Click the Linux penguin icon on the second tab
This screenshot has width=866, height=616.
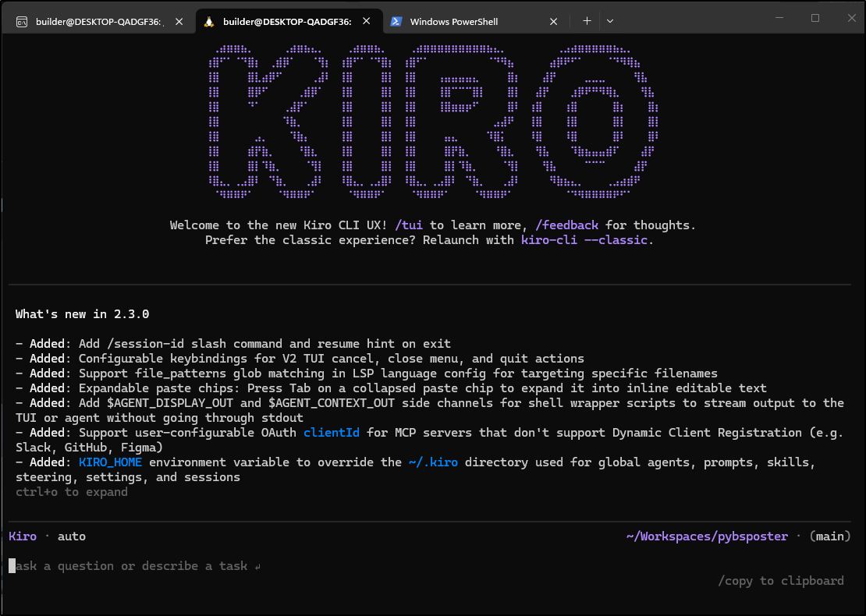(x=209, y=22)
